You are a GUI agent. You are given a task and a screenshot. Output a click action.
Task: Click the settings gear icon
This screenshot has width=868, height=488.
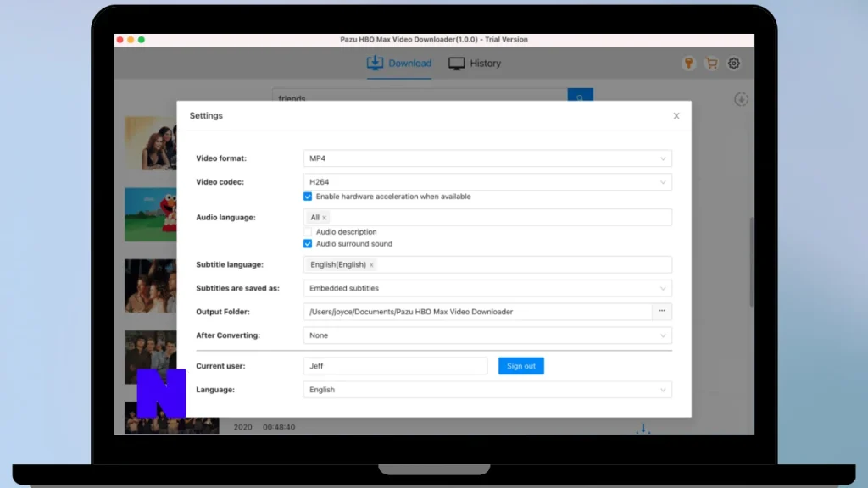(x=733, y=63)
